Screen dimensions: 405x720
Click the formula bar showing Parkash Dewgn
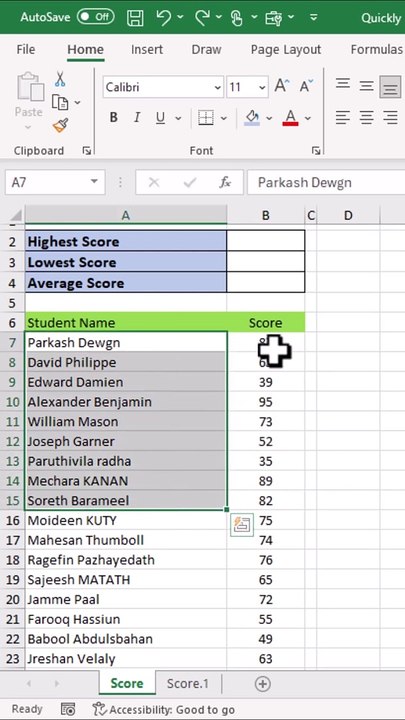click(326, 182)
